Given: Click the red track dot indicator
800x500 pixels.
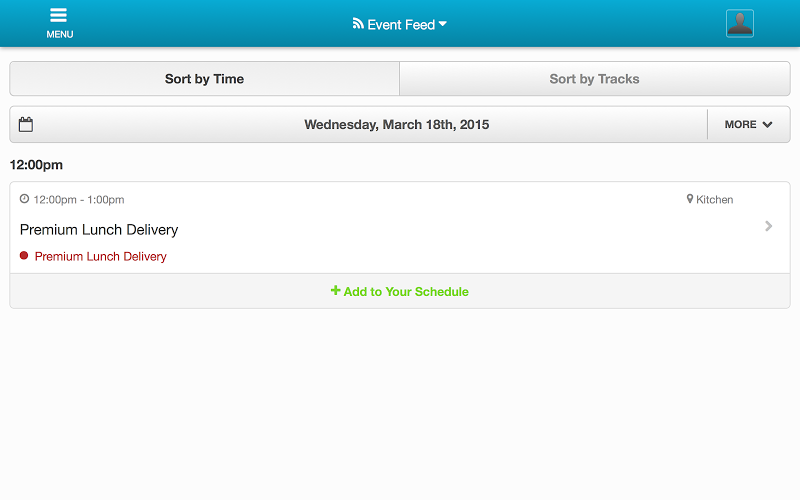Looking at the screenshot, I should 24,256.
